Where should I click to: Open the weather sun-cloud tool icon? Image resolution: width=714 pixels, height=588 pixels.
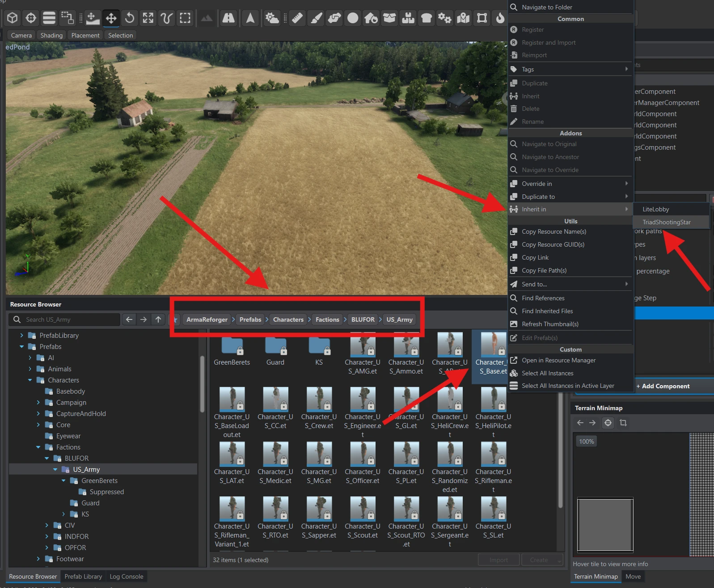(x=272, y=18)
